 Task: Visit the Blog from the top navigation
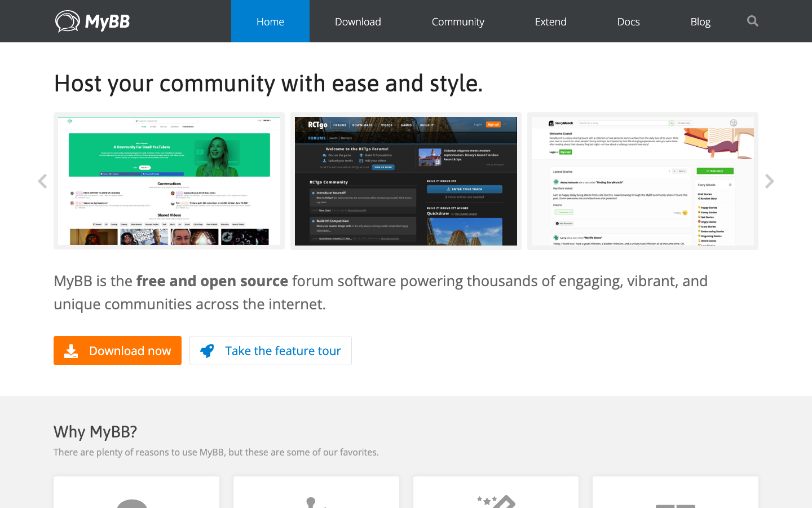pyautogui.click(x=700, y=21)
